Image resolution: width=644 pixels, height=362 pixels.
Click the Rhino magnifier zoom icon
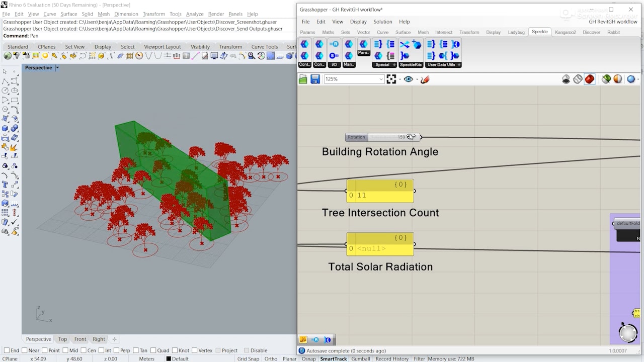click(251, 56)
